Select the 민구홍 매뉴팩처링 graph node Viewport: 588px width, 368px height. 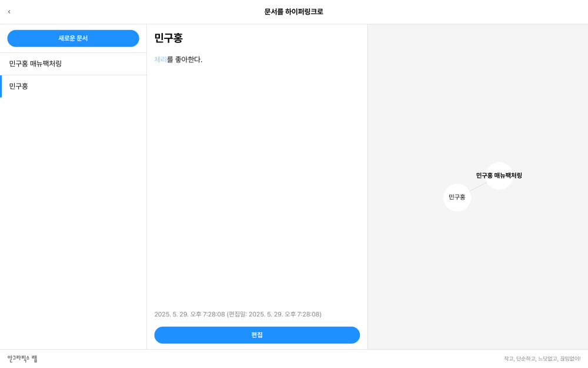point(499,175)
